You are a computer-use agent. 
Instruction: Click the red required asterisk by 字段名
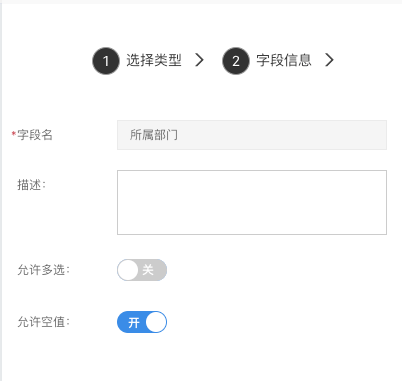pos(14,134)
